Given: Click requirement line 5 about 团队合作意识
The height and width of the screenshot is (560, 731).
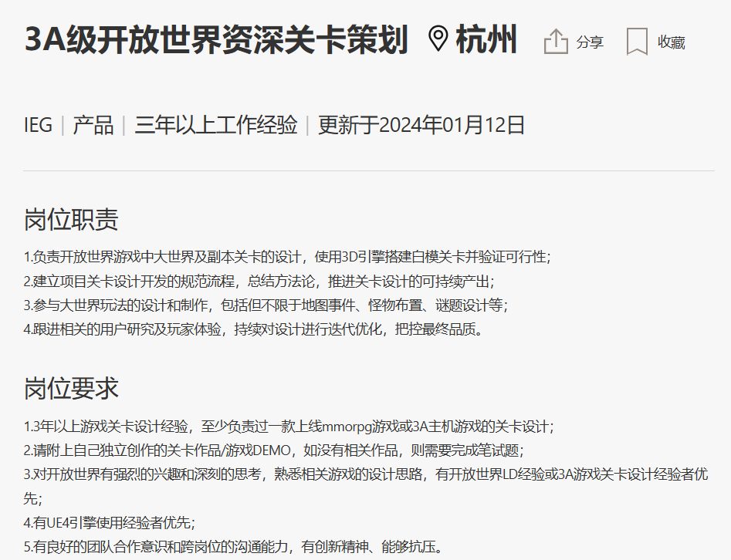Looking at the screenshot, I should coord(234,546).
